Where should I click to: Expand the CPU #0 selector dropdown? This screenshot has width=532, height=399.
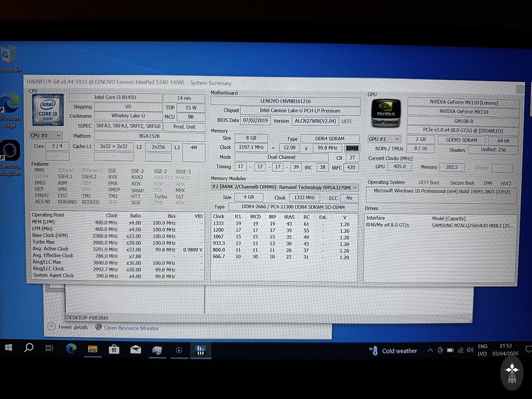46,136
